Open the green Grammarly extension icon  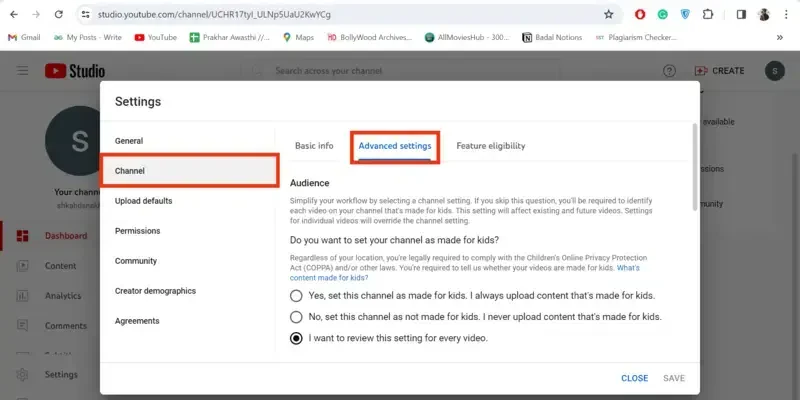pyautogui.click(x=662, y=15)
